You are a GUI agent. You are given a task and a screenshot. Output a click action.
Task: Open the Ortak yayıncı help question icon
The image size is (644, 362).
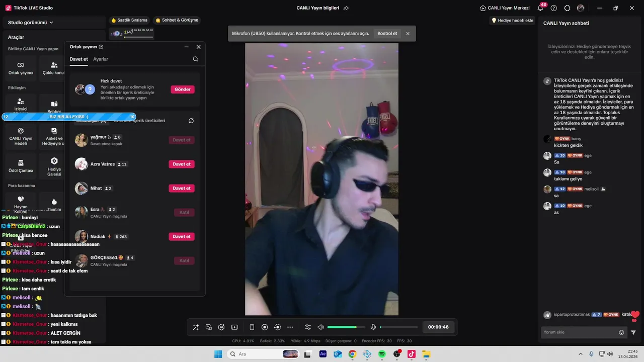[x=101, y=47]
